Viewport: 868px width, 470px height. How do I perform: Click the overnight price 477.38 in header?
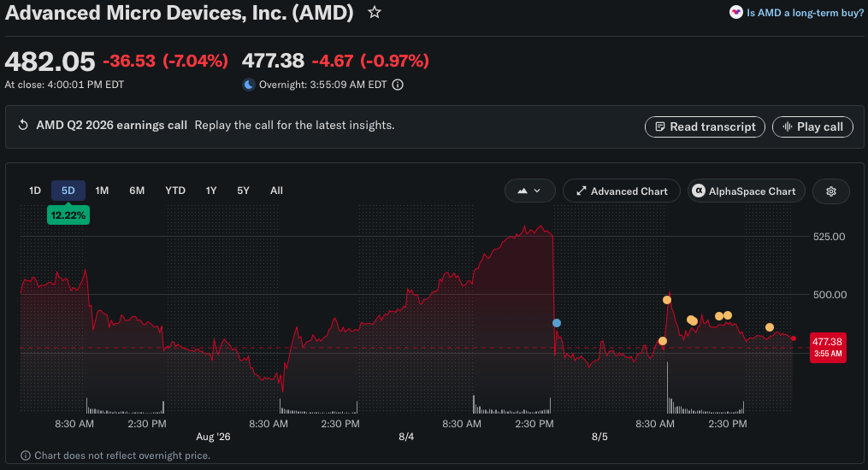(273, 61)
